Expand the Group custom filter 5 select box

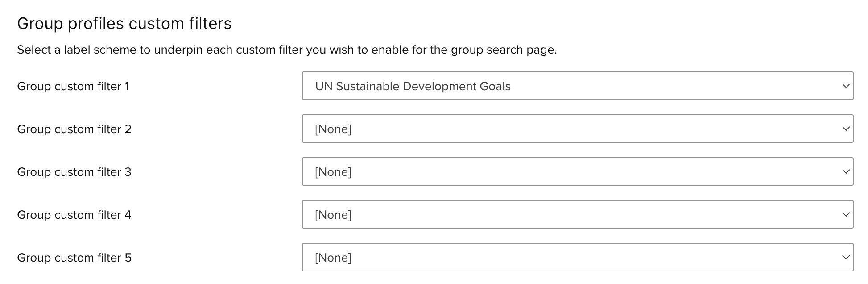pos(577,257)
